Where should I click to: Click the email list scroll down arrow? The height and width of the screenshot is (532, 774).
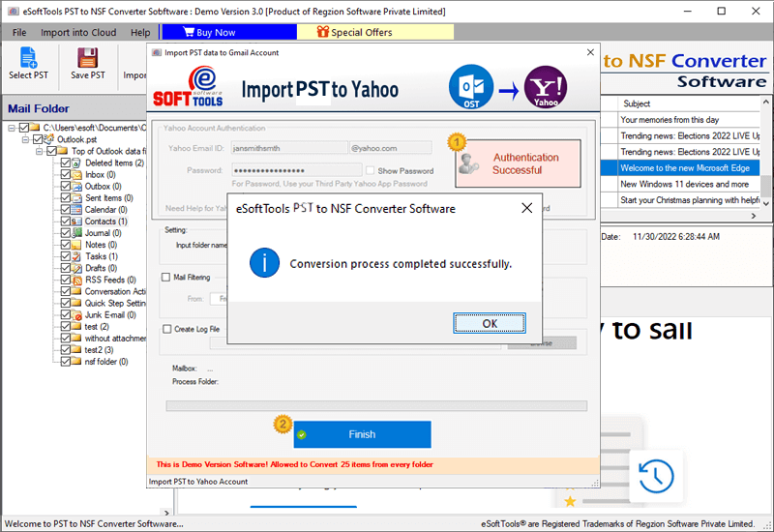pos(765,203)
